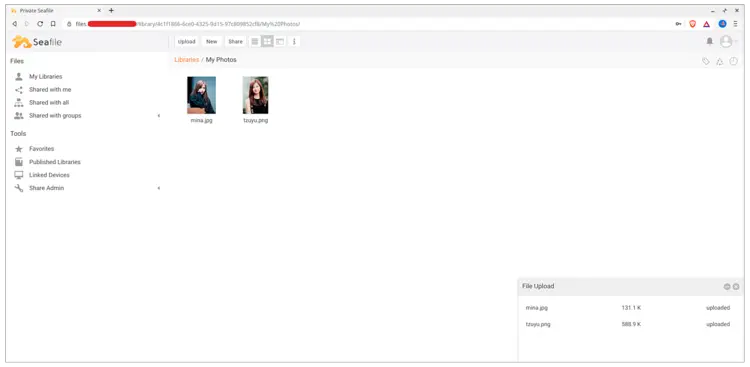Reload the page
The image size is (750, 367).
coord(40,23)
